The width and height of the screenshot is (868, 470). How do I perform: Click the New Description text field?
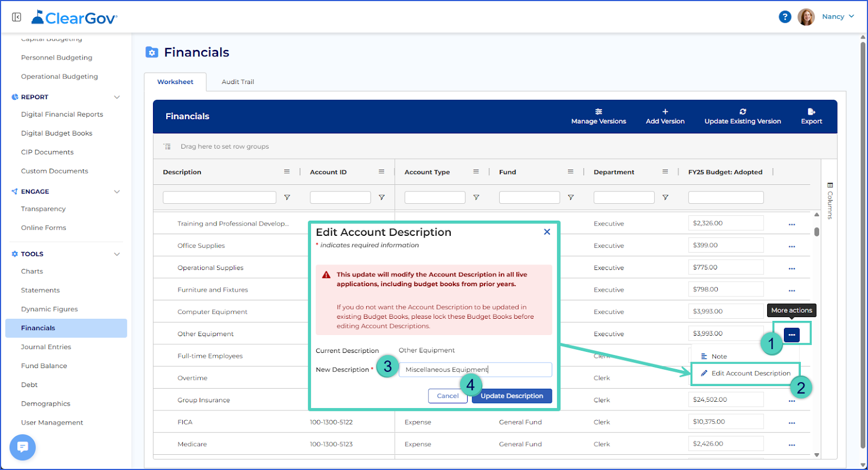(x=475, y=370)
